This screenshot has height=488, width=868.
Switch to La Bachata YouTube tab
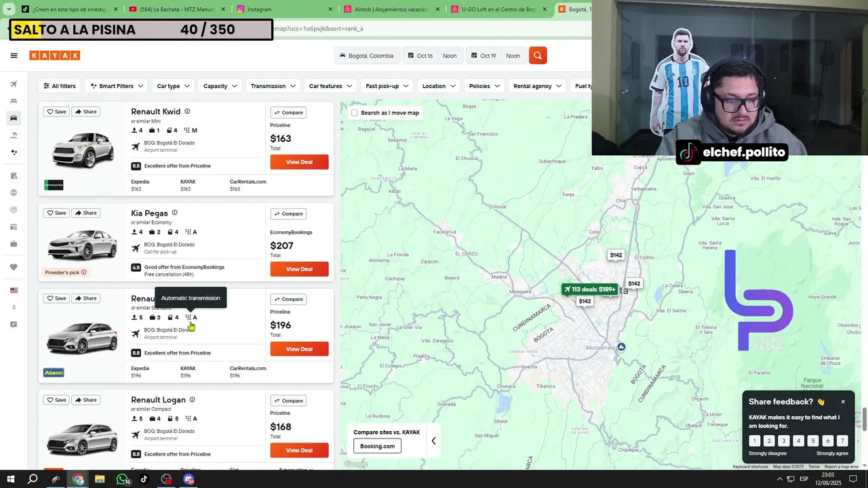point(176,9)
